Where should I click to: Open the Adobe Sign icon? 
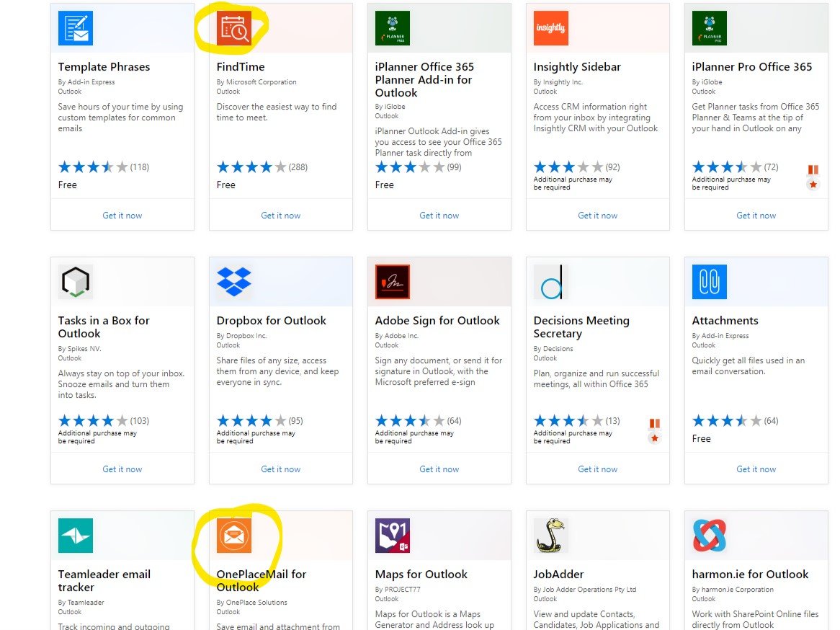pos(393,282)
